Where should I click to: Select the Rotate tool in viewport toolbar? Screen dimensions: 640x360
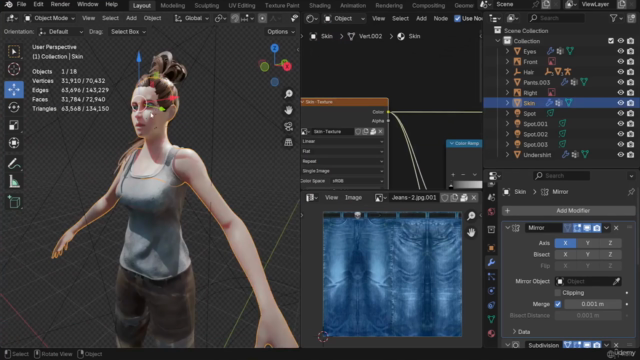click(x=14, y=107)
